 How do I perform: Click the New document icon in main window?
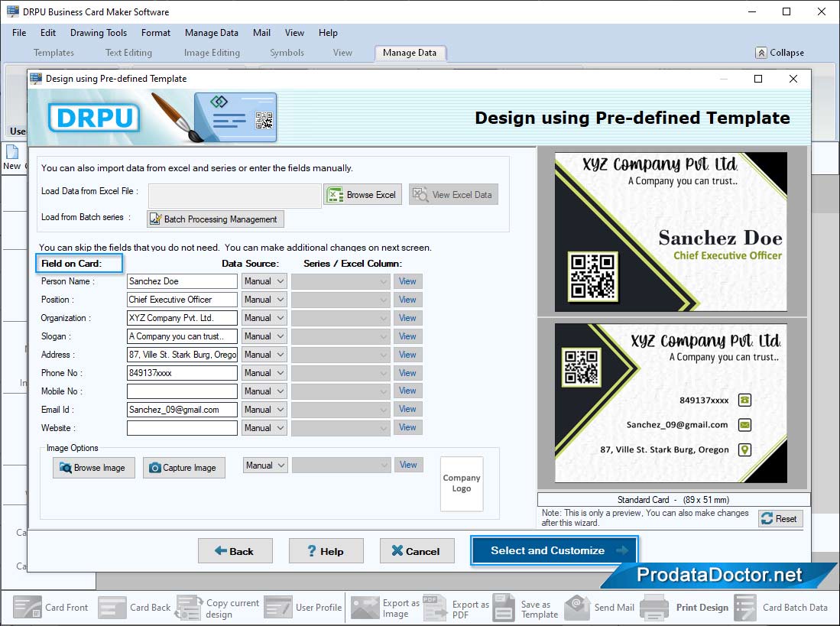[11, 151]
